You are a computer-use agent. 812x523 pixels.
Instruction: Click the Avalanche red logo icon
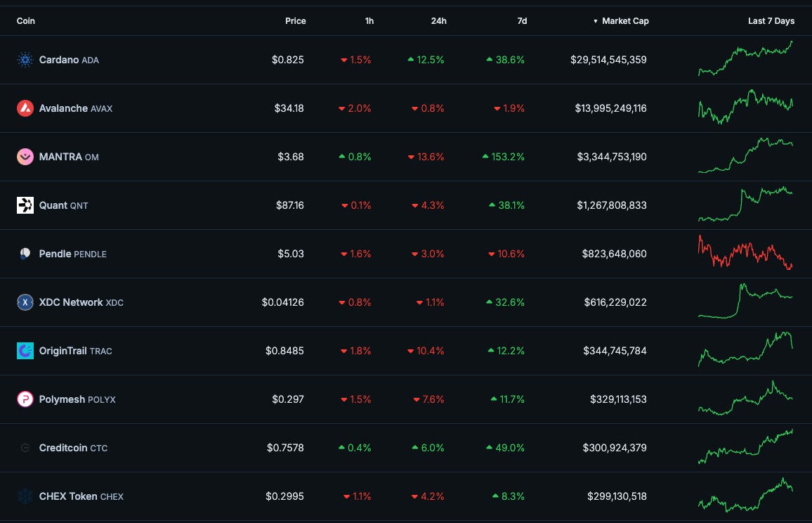coord(25,108)
